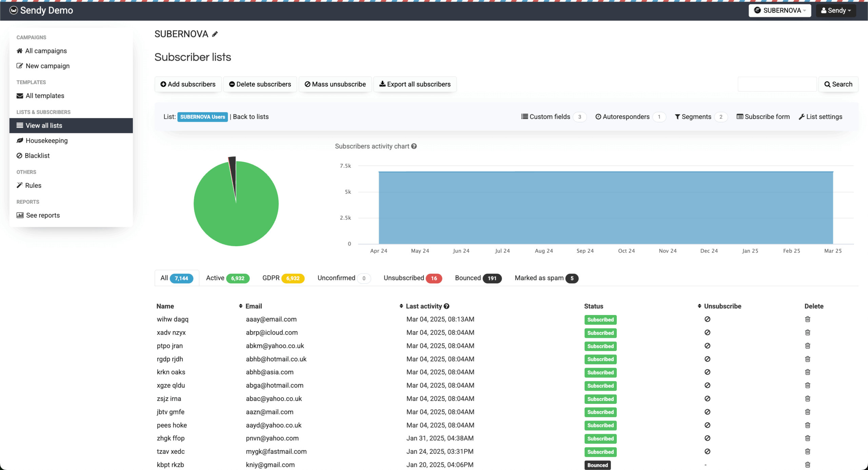Click the Sendy envelope logo in top bar
The image size is (868, 470).
pyautogui.click(x=14, y=10)
